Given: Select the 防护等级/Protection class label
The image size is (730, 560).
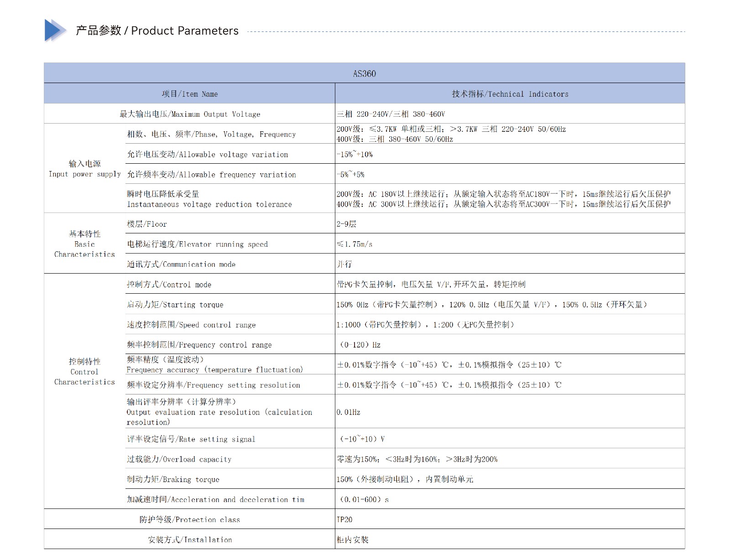Looking at the screenshot, I should click(190, 519).
